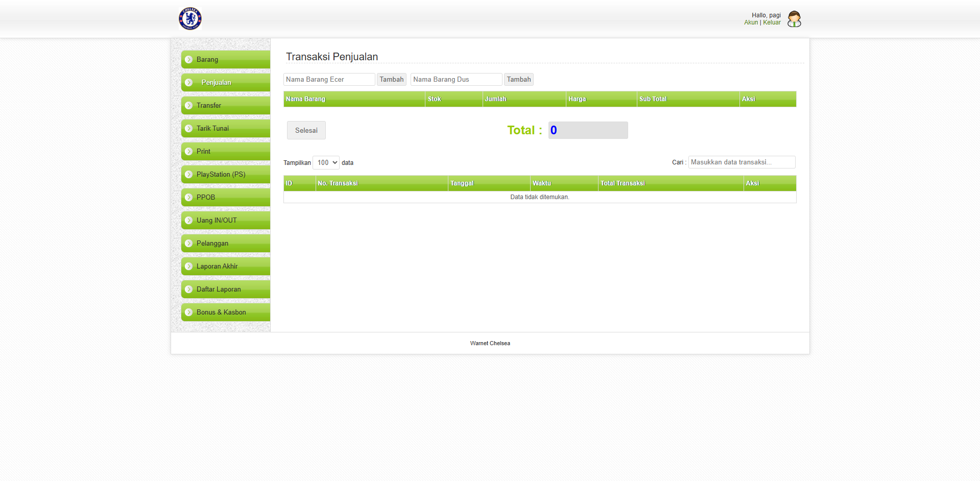Viewport: 980px width, 481px height.
Task: Click the Chelsea logo in the header
Action: click(190, 19)
